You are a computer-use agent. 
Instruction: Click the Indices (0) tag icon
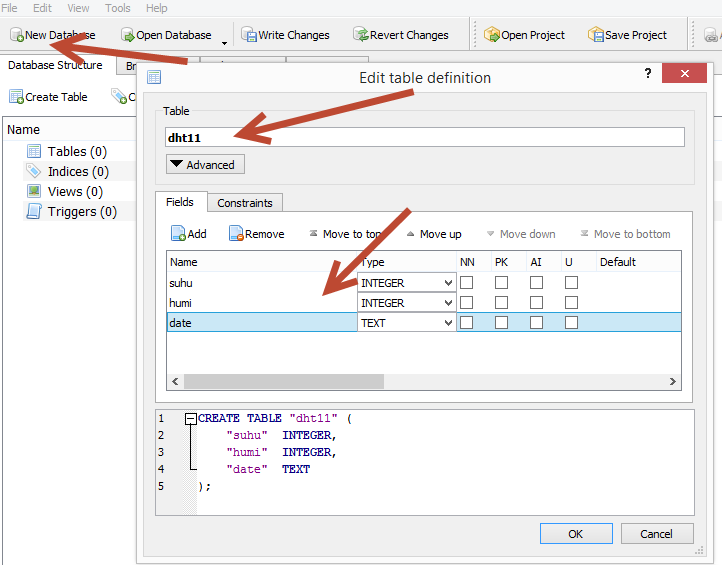click(x=33, y=171)
